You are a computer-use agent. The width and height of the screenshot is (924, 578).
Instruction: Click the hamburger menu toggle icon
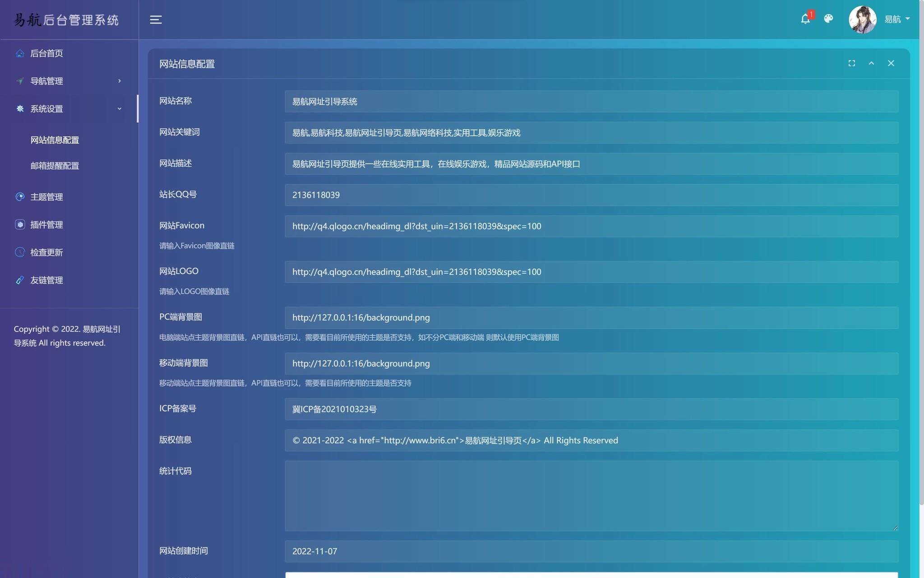(x=156, y=19)
